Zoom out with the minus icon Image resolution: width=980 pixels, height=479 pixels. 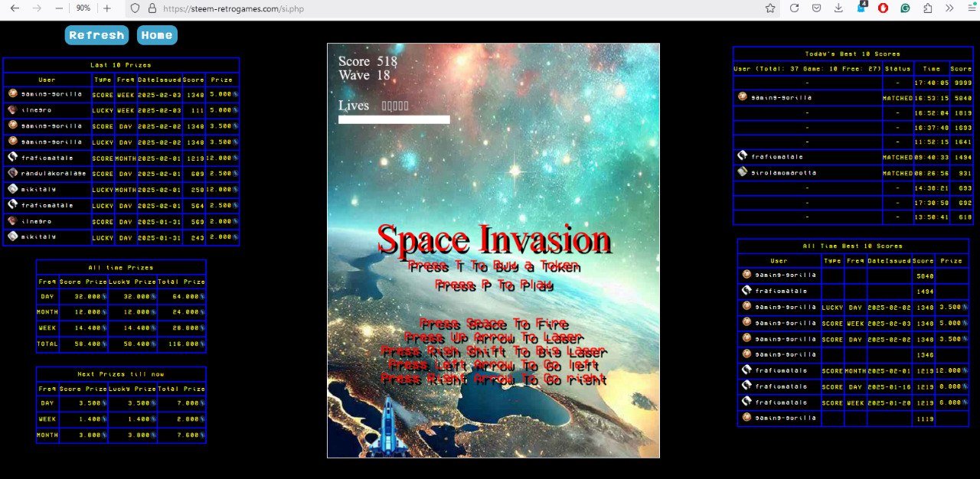60,8
